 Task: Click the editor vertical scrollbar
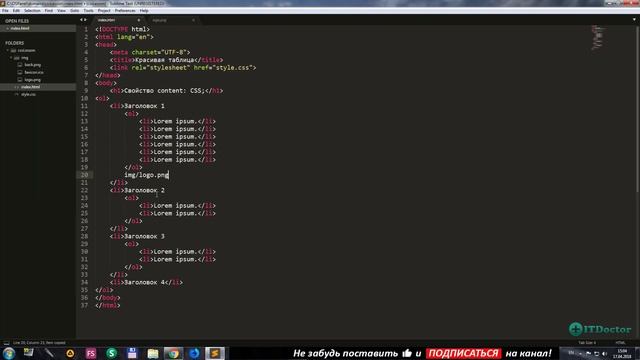pyautogui.click(x=638, y=109)
